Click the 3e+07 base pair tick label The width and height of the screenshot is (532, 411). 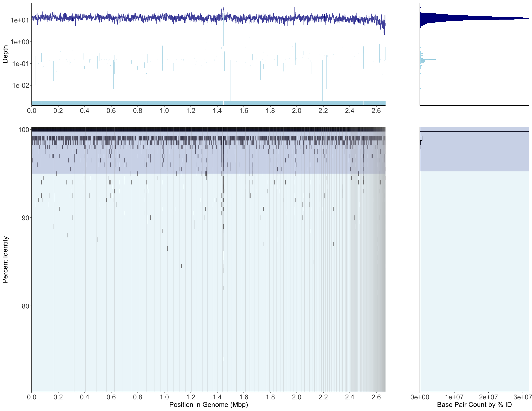pos(522,397)
